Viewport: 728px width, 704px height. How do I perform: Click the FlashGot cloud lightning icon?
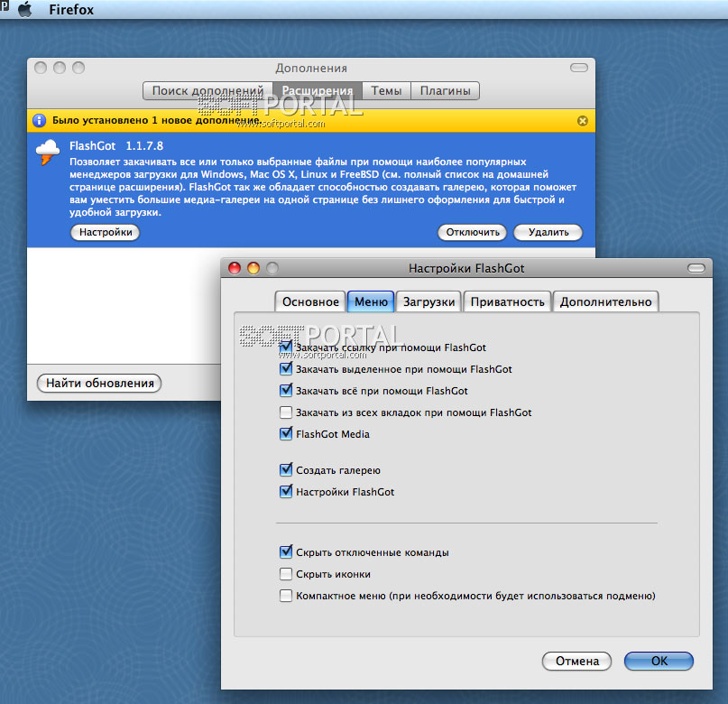tap(47, 153)
